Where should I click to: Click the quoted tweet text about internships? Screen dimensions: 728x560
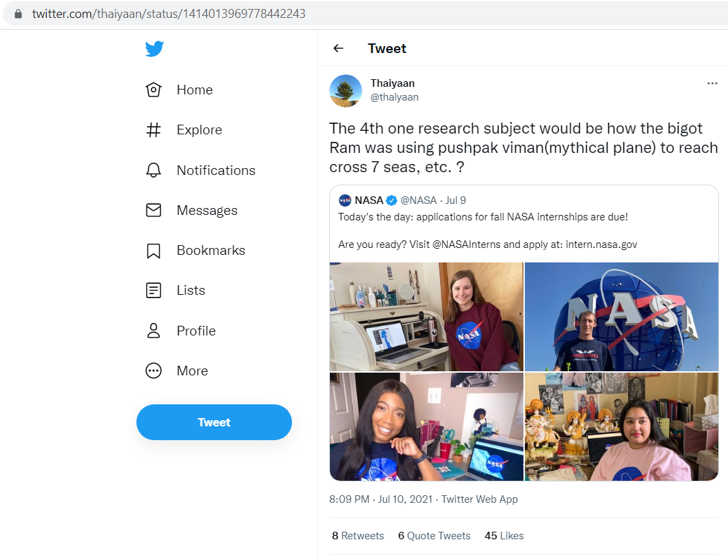pos(483,217)
